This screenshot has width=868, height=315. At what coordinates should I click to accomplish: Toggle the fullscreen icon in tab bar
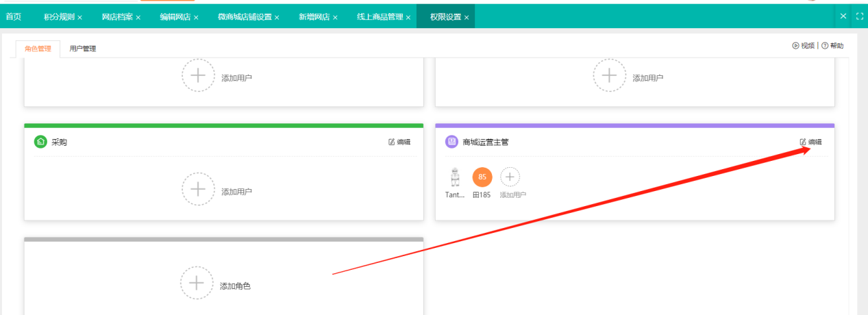(860, 16)
